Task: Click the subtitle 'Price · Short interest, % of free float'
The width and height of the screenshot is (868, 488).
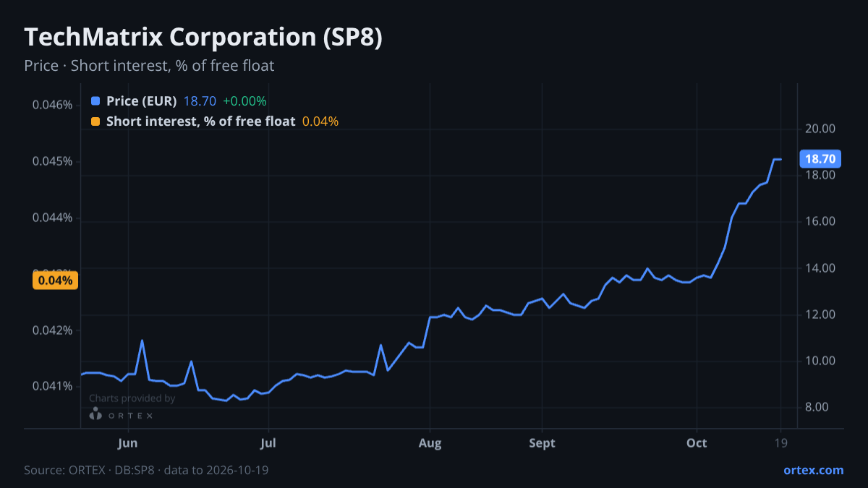Action: click(149, 66)
